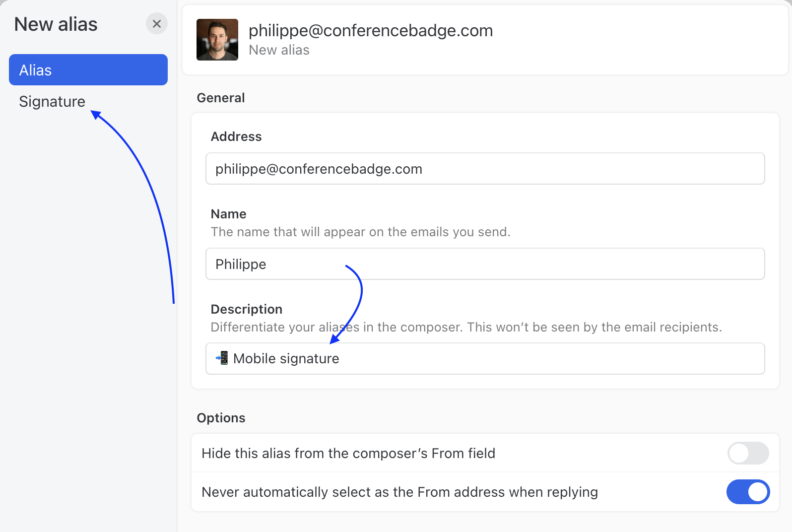Click into the Name field containing Philippe
The image size is (792, 532).
(x=485, y=264)
